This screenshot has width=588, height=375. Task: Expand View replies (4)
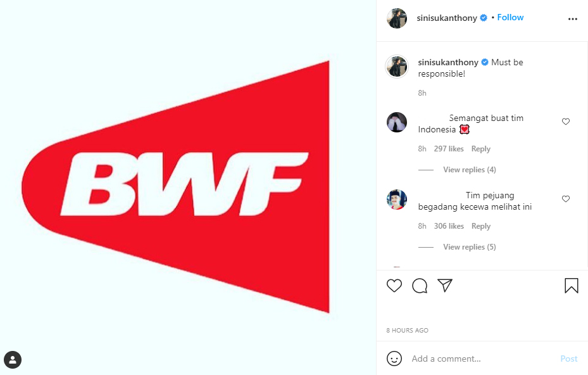coord(470,170)
